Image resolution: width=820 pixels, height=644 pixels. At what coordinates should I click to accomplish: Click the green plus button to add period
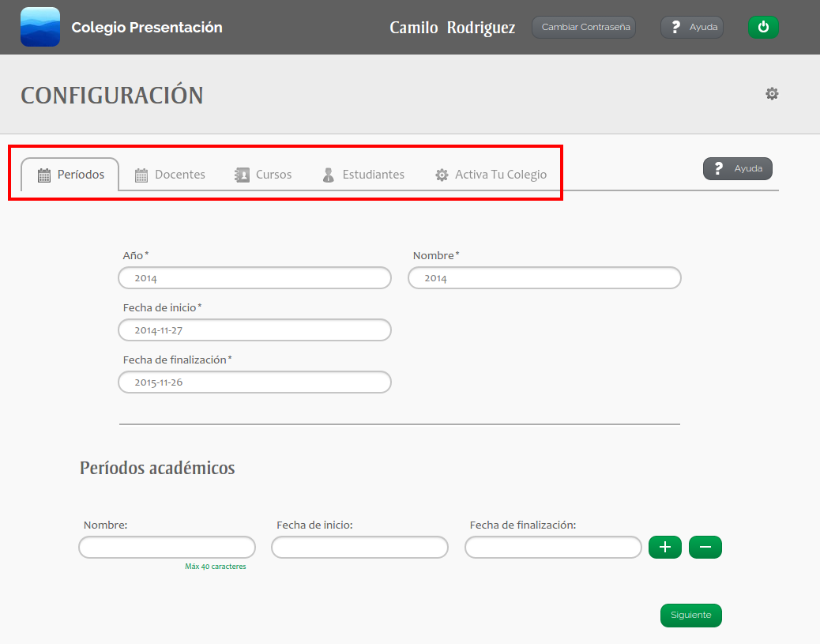coord(664,547)
